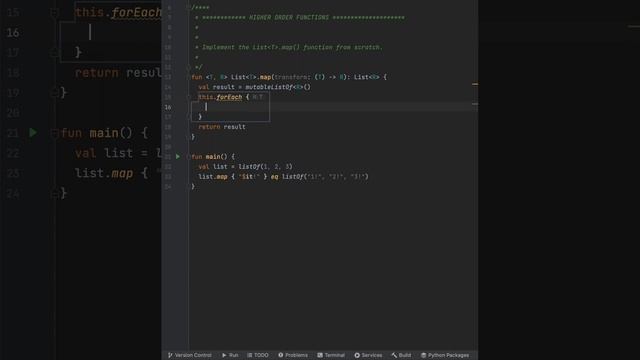Collapse the main function fold marker at line 21
The width and height of the screenshot is (640, 360).
click(x=189, y=156)
